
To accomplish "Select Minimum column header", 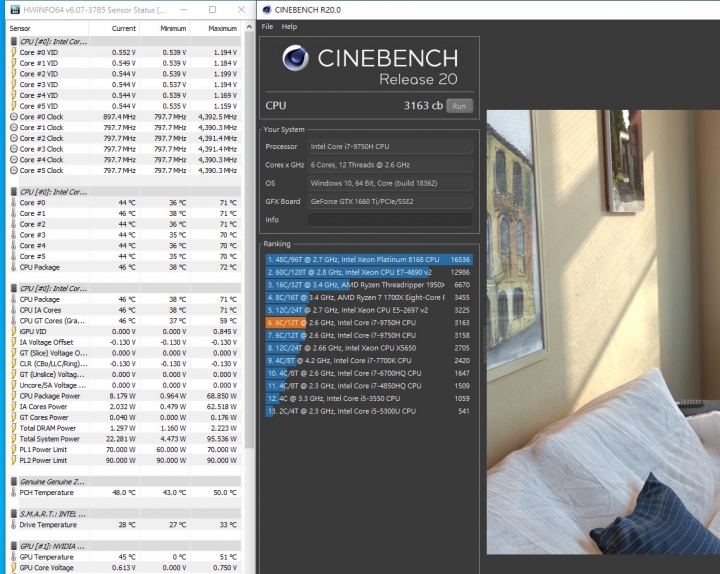I will [x=173, y=28].
